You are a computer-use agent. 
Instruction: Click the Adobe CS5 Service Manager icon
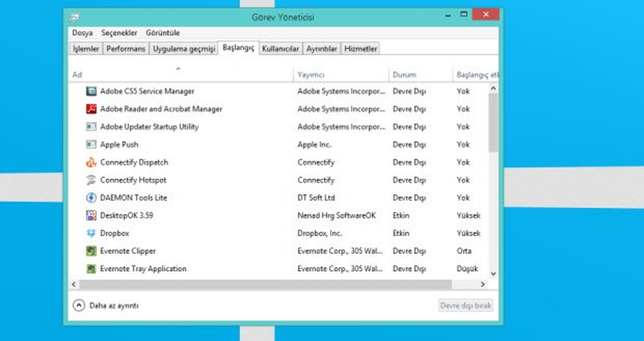coord(91,91)
